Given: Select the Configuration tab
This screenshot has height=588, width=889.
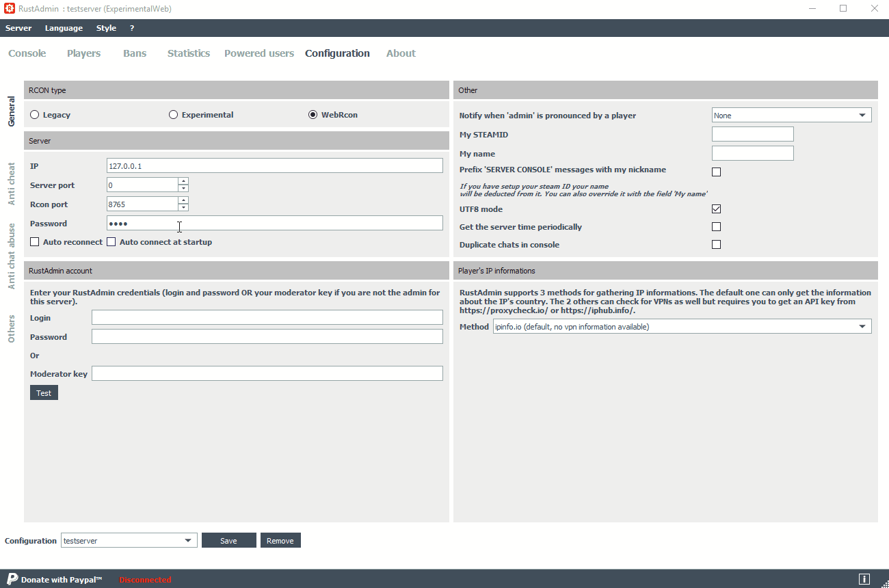Looking at the screenshot, I should [337, 53].
